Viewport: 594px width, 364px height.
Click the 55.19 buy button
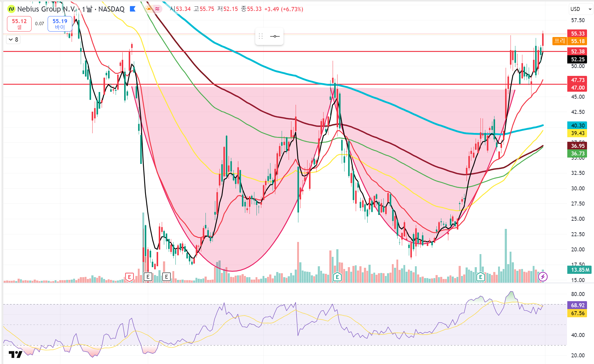[60, 24]
